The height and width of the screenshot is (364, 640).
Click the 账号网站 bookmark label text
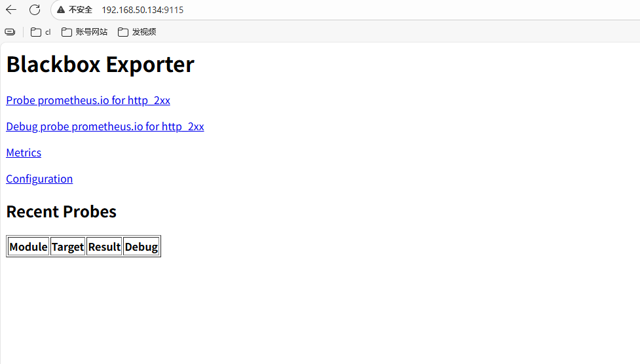click(92, 32)
